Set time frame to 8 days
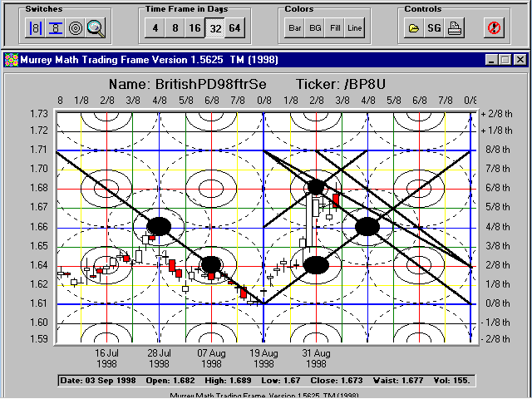This screenshot has width=532, height=399. pos(174,27)
